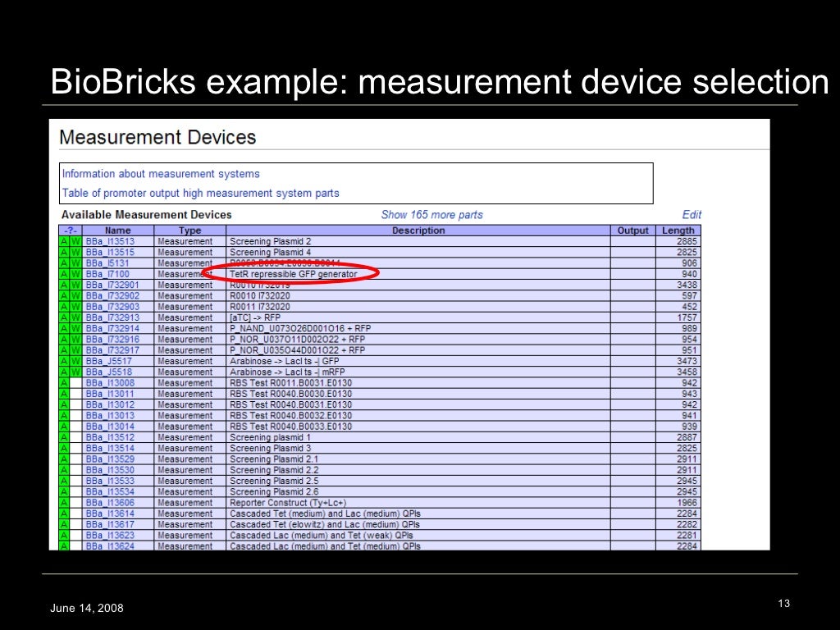Select length value 1757 in BBa_I732913 row

(x=687, y=317)
